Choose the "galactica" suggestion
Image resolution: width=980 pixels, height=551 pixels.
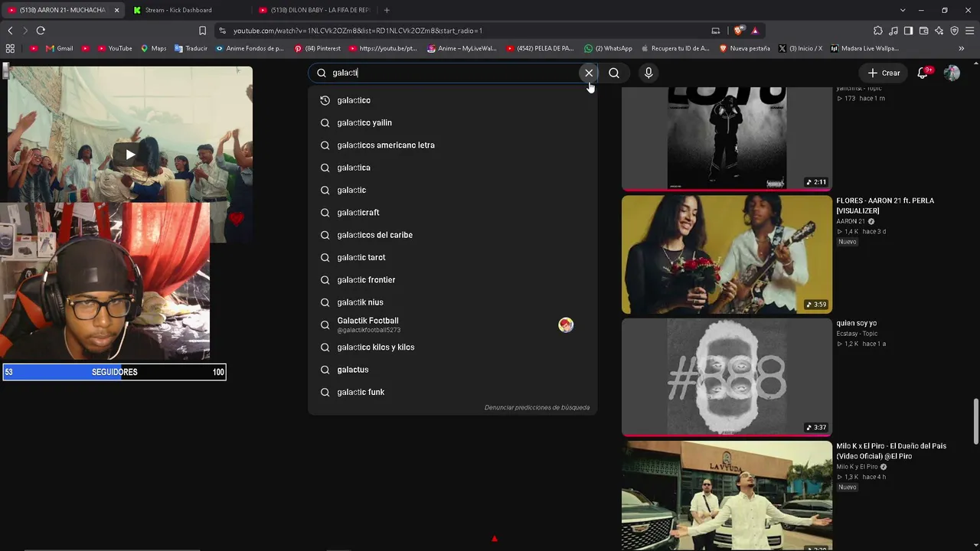pyautogui.click(x=452, y=168)
